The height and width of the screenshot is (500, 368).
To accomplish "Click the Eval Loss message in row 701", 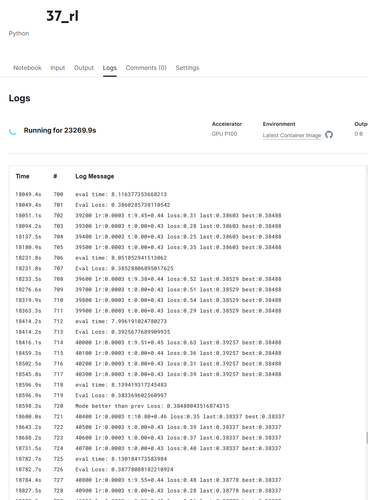I will tap(123, 205).
